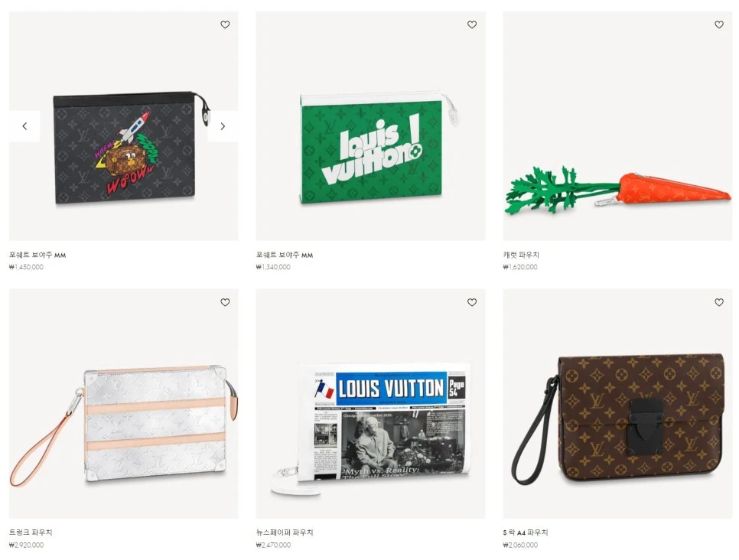Screen dimensions: 739x560
Task: Click the ₩1,340,000 포쉐트 보야주 MM title
Action: [285, 255]
